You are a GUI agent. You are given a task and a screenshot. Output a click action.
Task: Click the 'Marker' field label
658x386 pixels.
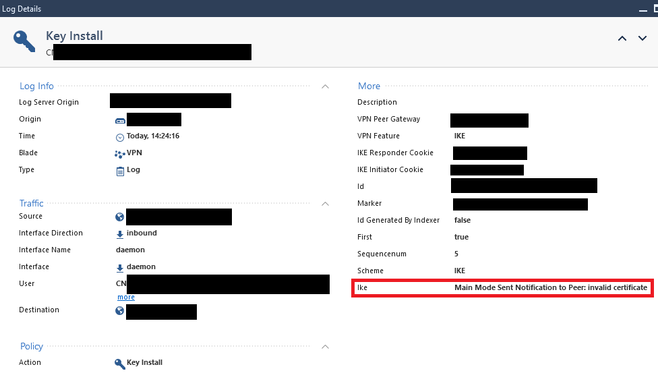click(369, 203)
